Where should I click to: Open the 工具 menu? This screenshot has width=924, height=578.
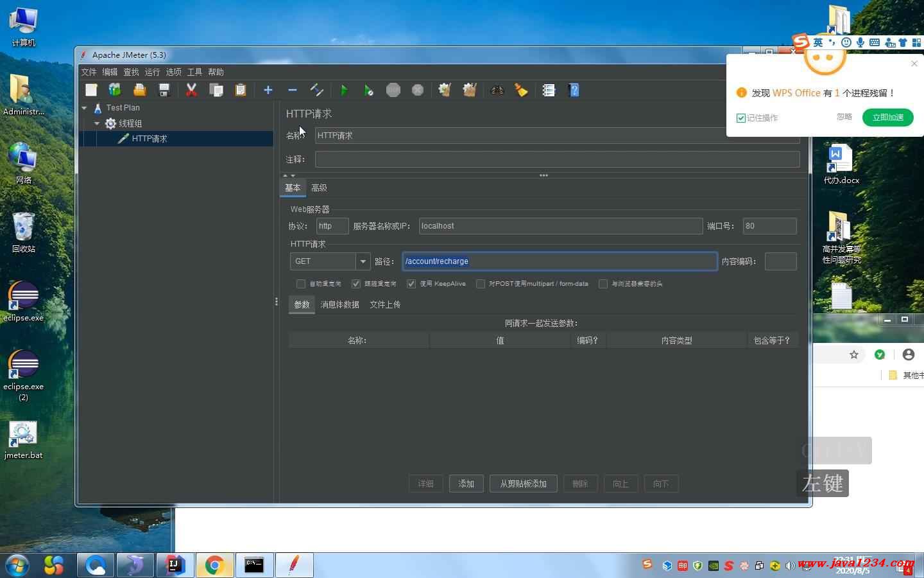194,72
